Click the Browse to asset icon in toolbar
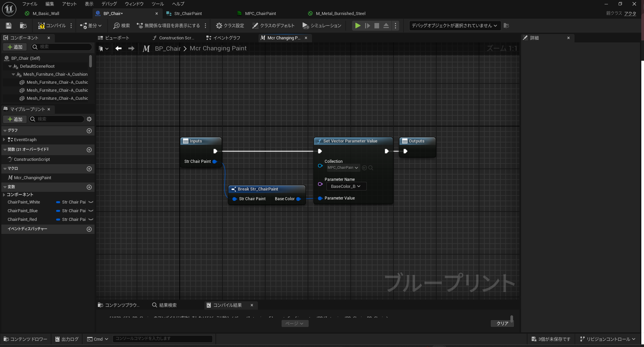Screen dimensions: 644x347 23,26
